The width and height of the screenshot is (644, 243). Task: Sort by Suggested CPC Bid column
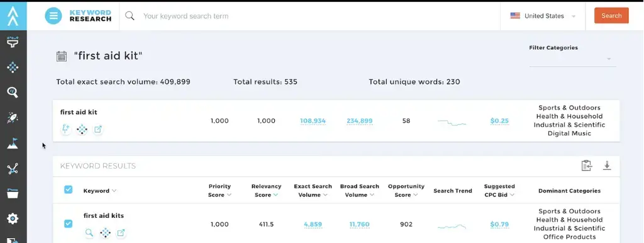click(499, 190)
